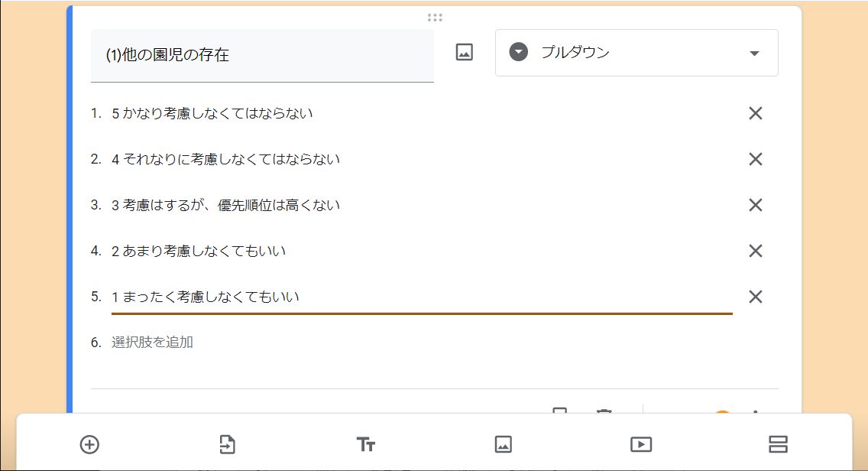Add a video to the form
Screen dimensions: 868x471
point(640,444)
